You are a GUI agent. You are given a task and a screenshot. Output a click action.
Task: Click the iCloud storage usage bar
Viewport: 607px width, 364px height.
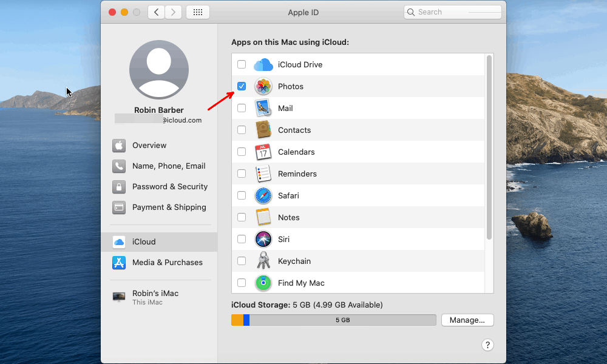pyautogui.click(x=334, y=320)
